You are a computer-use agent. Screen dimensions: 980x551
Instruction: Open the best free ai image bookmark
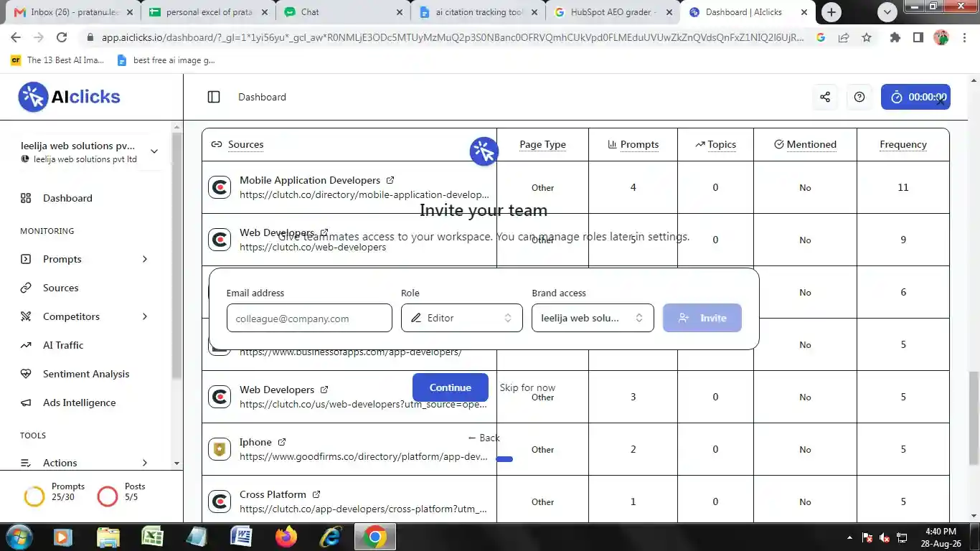click(x=166, y=60)
